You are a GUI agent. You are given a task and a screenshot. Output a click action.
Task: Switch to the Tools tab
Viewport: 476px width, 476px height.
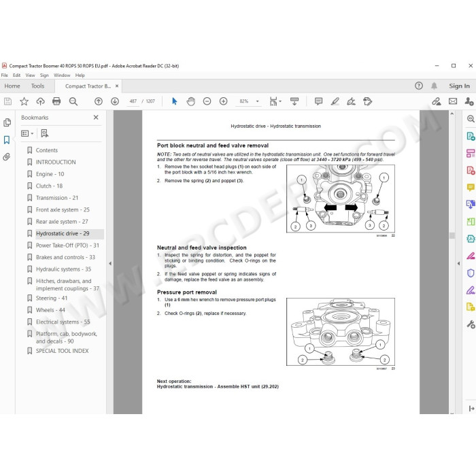point(37,86)
